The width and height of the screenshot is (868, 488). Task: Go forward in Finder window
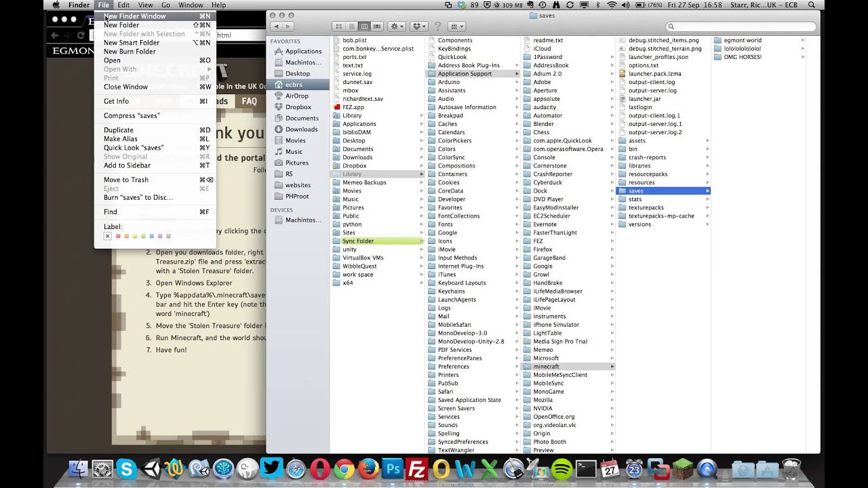pos(290,26)
